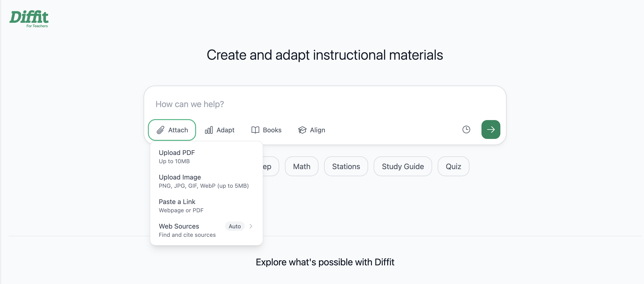644x284 pixels.
Task: Click the bar chart Adapt icon
Action: coord(209,130)
